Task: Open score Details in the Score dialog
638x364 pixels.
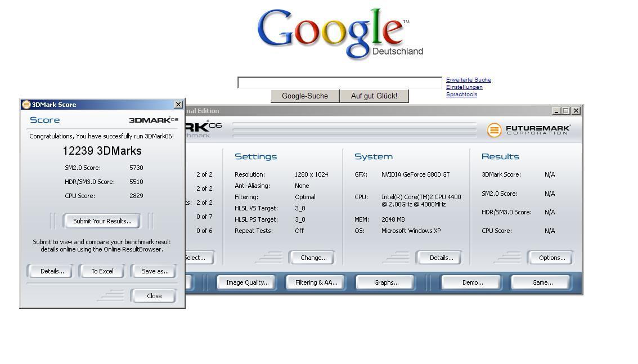Action: point(52,271)
